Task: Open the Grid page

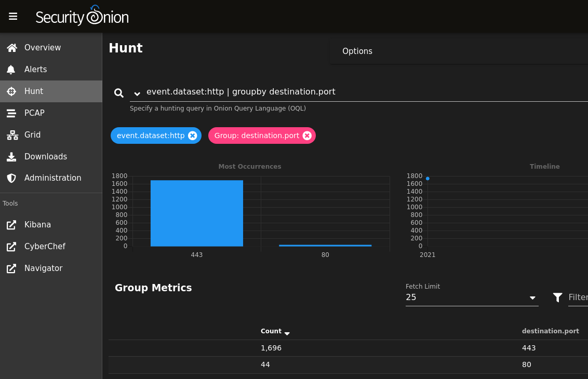Action: 51,134
